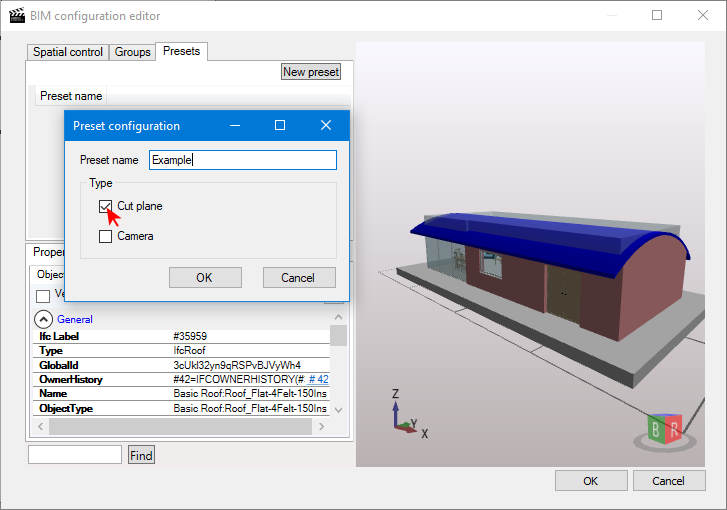Follow the #42 OwnerHistory link
The height and width of the screenshot is (510, 727).
(319, 380)
